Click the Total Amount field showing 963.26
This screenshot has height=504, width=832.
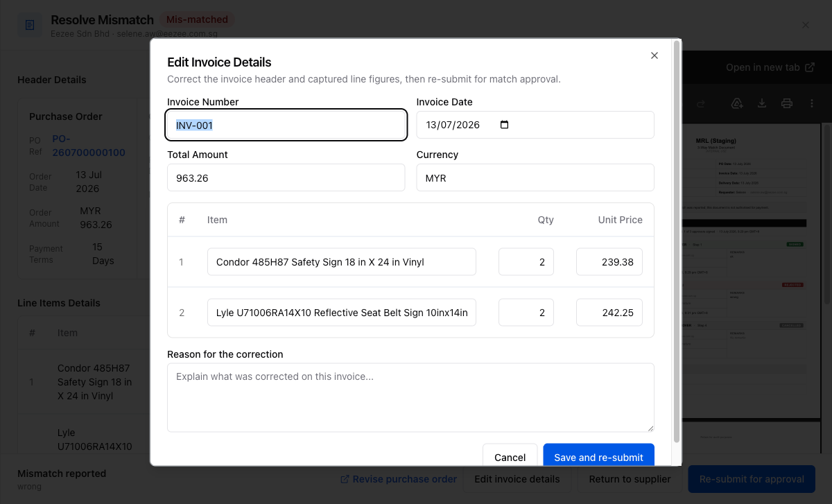tap(286, 177)
